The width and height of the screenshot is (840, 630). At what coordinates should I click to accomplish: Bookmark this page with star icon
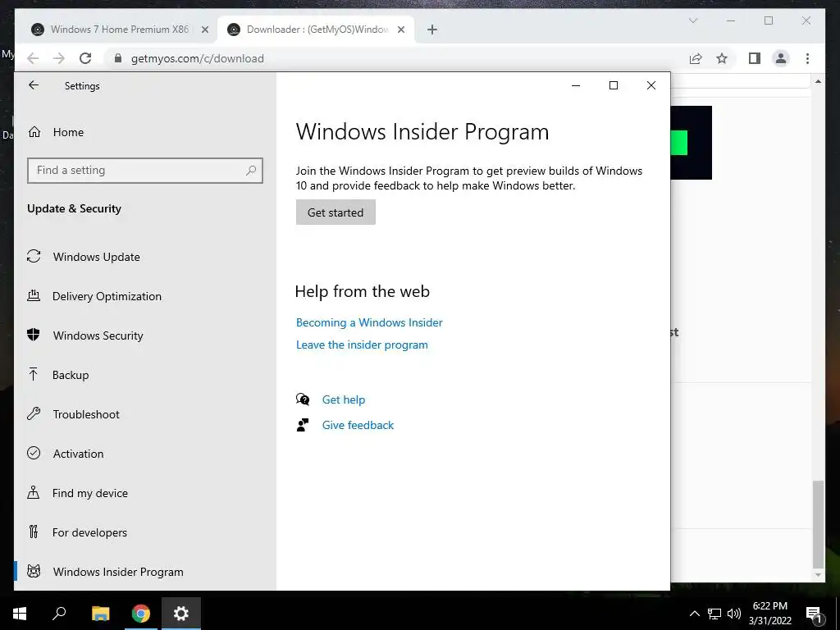pos(722,58)
